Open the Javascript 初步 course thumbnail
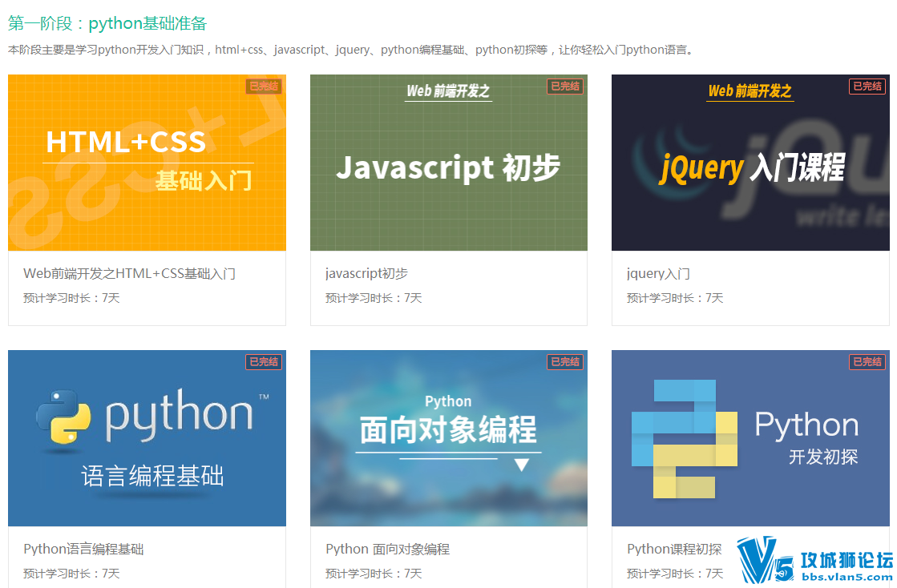Screen dimensions: 897x588 [449, 163]
